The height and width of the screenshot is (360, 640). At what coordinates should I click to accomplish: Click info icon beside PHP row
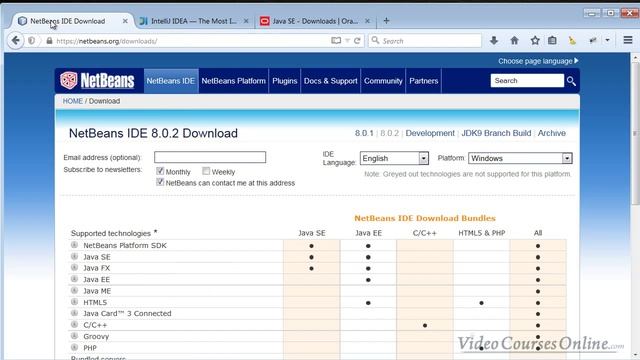[74, 347]
